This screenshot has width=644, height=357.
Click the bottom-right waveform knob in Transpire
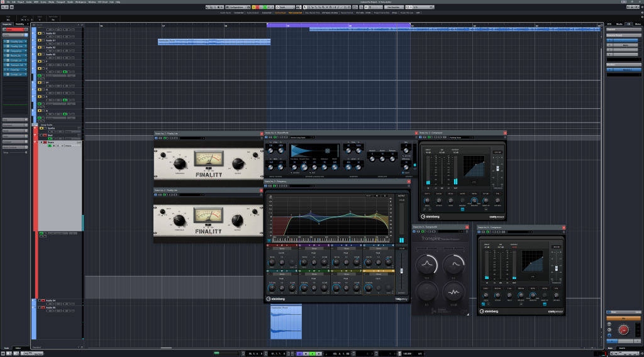pyautogui.click(x=454, y=292)
